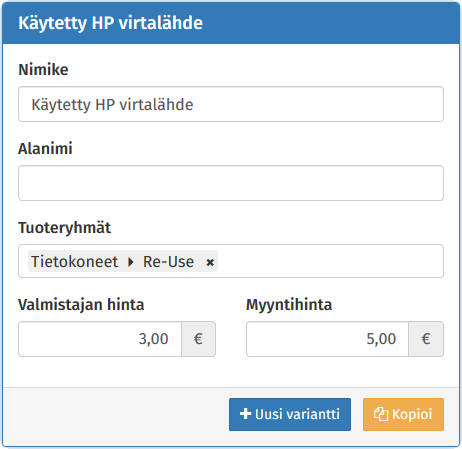Click the arrow between Tietokoneet and Re-Use
462x449 pixels.
(131, 262)
